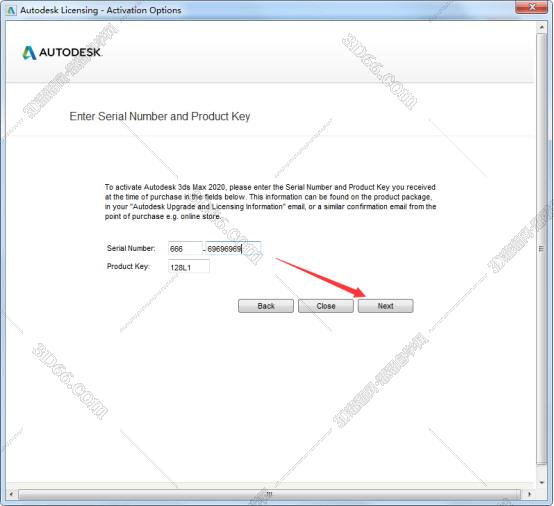Click the horizontal scrollbar right arrow

529,494
